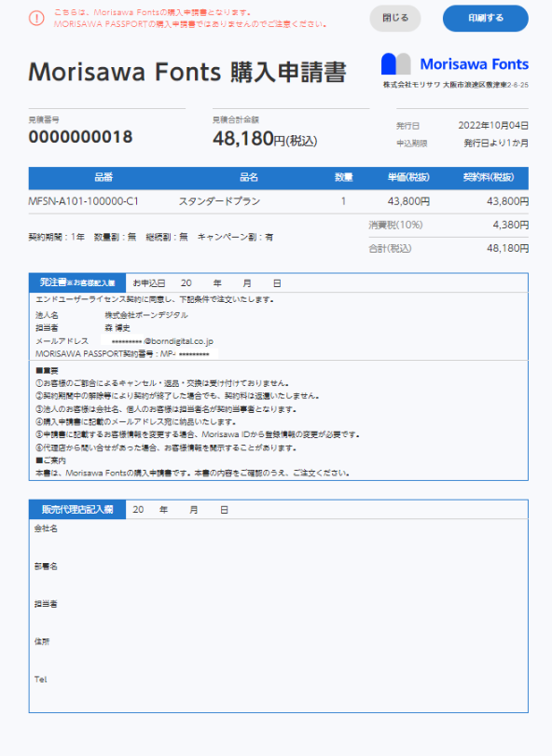Click the email address ending @borndigital.co.jp

[x=162, y=341]
